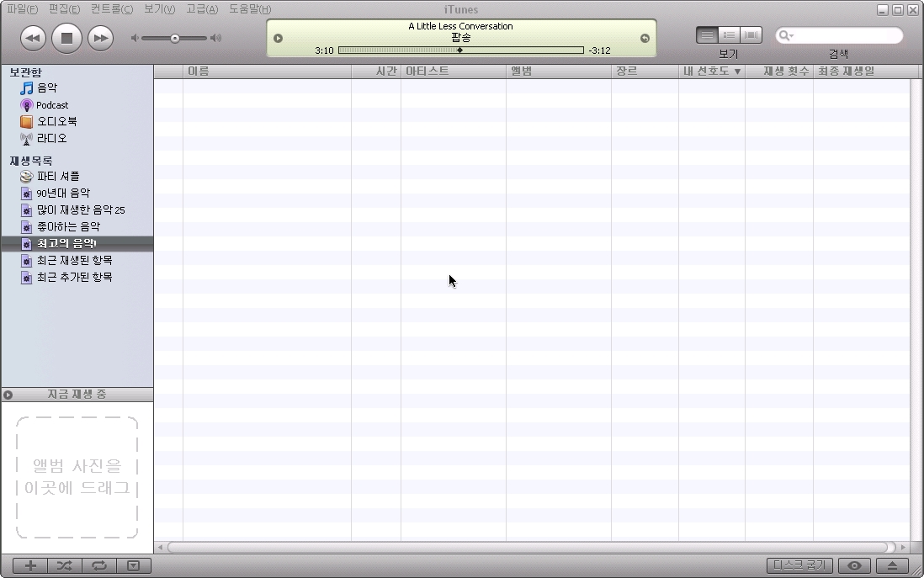924x578 pixels.
Task: Open the 고급 menu
Action: (x=202, y=9)
